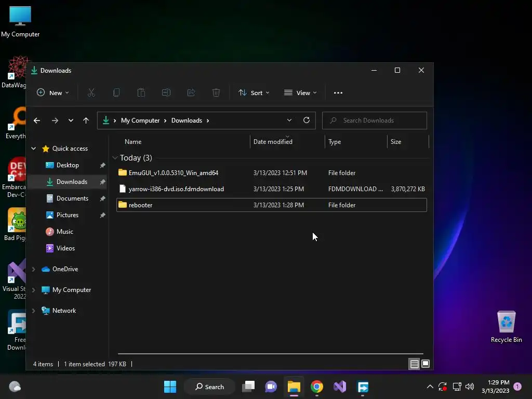
Task: Open the View options dropdown
Action: 301,92
